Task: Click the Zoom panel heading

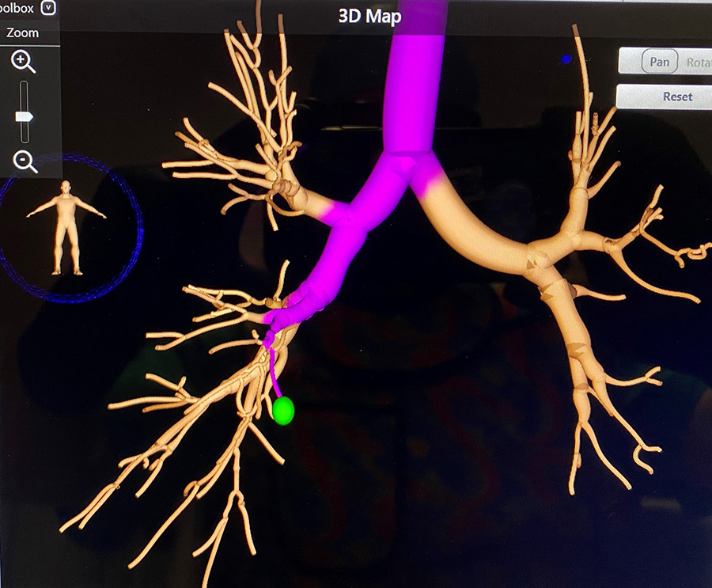Action: (x=22, y=33)
